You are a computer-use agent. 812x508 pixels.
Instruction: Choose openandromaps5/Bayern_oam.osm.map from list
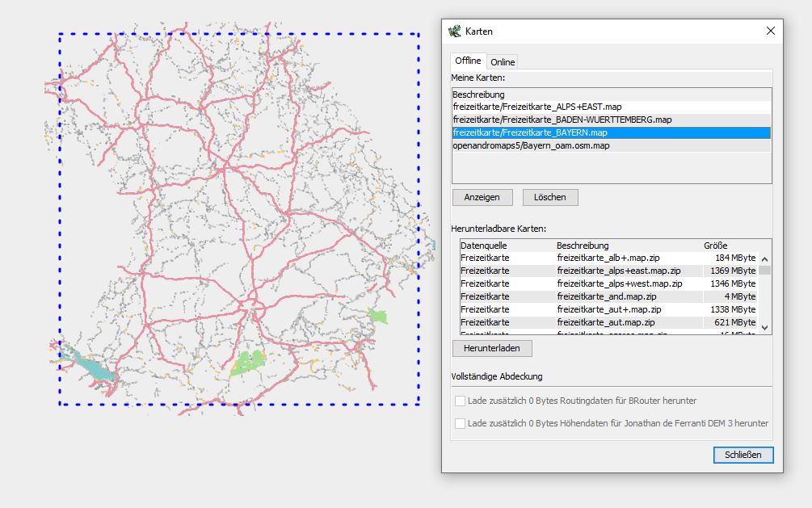click(531, 145)
